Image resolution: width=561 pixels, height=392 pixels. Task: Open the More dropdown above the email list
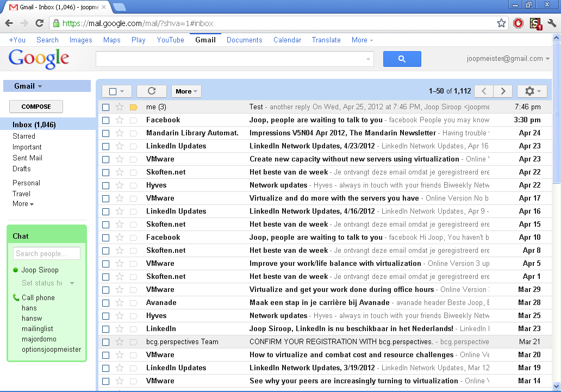pos(186,91)
